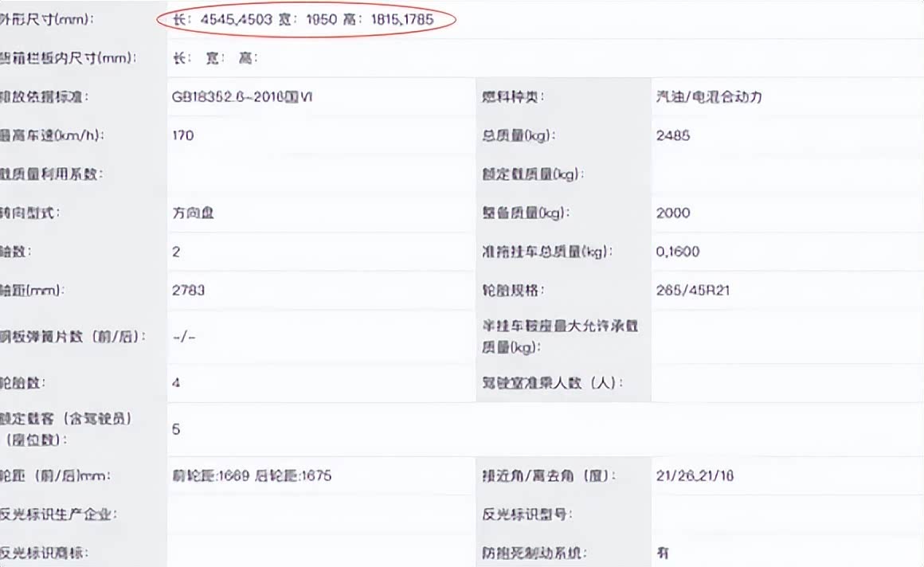Click the circled 外形尺寸 dimensions value

303,19
